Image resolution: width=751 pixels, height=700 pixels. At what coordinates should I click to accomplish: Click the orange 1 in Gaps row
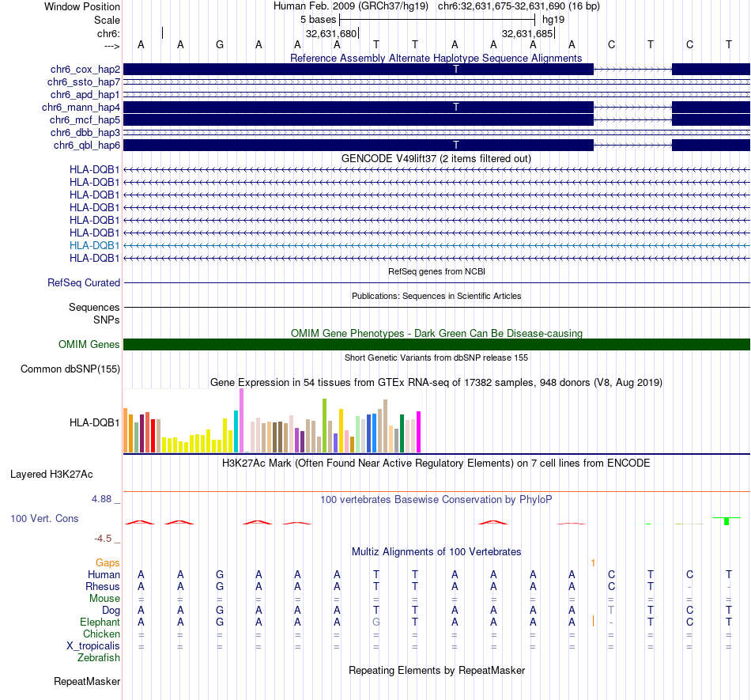593,563
